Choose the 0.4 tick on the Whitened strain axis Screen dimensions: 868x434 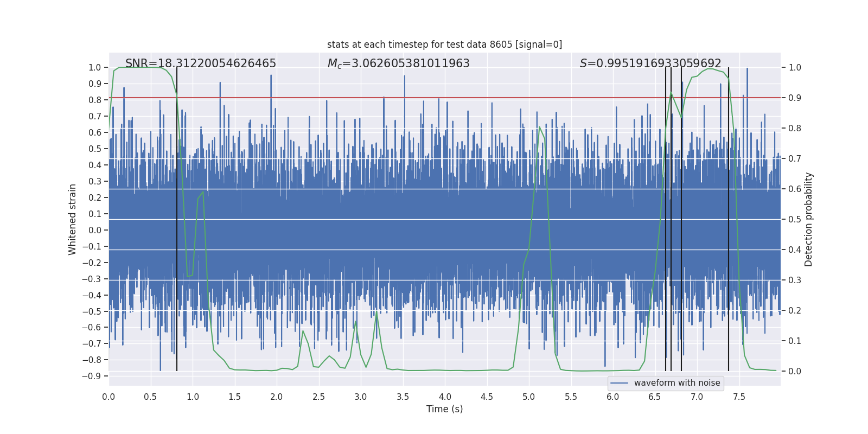95,165
